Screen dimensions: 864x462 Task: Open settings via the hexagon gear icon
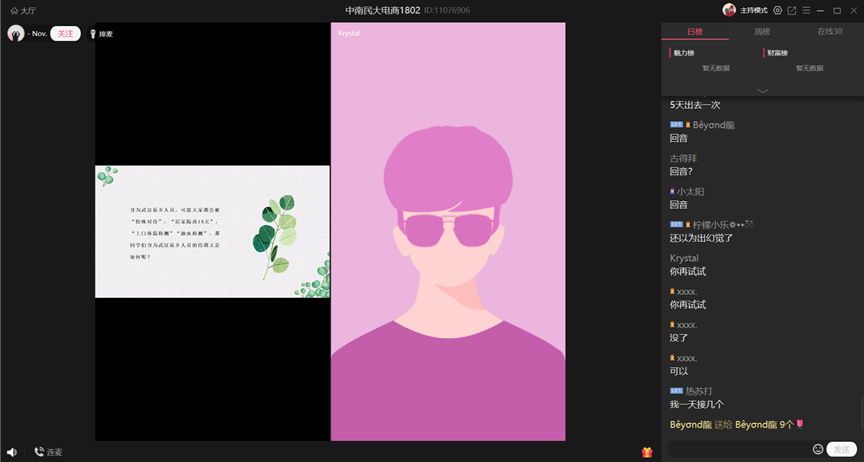(x=777, y=10)
